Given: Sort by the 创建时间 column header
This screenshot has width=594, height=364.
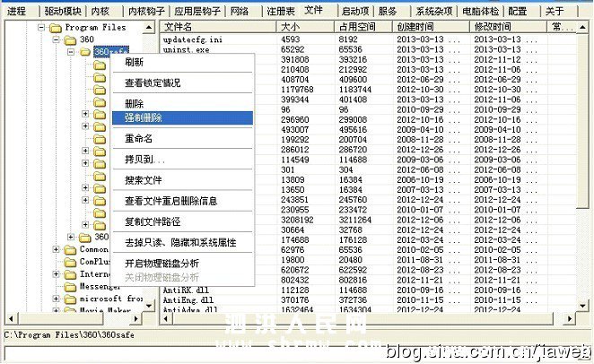Looking at the screenshot, I should tap(431, 27).
